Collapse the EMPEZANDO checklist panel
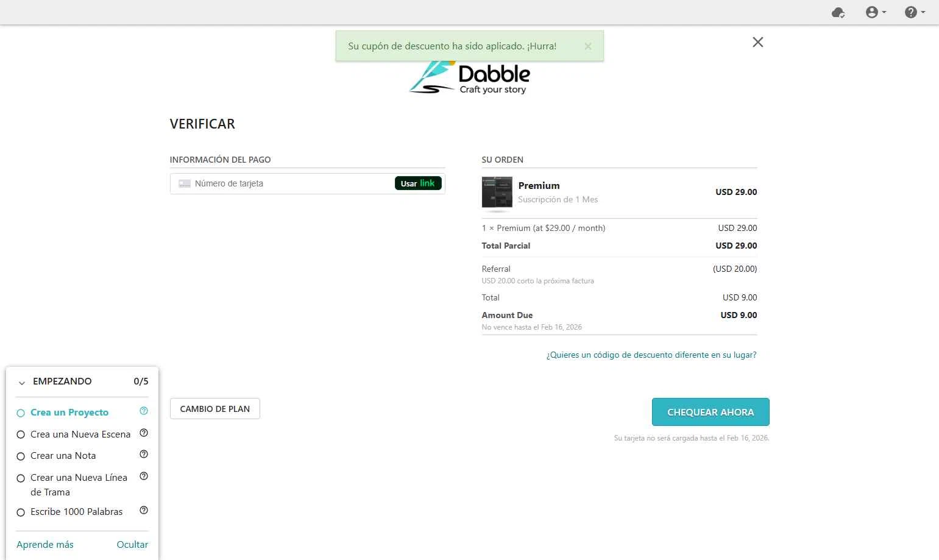The image size is (939, 560). pos(22,383)
